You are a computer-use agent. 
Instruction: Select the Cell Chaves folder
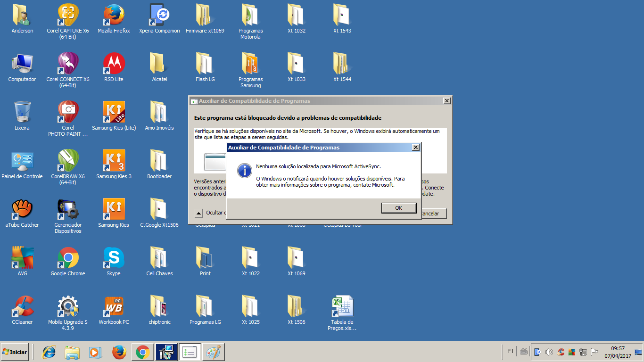click(x=159, y=262)
